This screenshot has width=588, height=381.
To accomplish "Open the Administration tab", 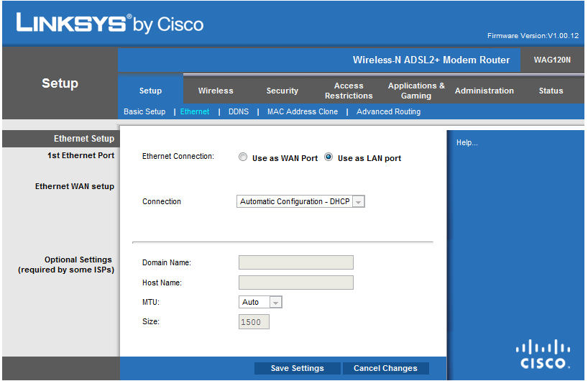I will (x=484, y=91).
